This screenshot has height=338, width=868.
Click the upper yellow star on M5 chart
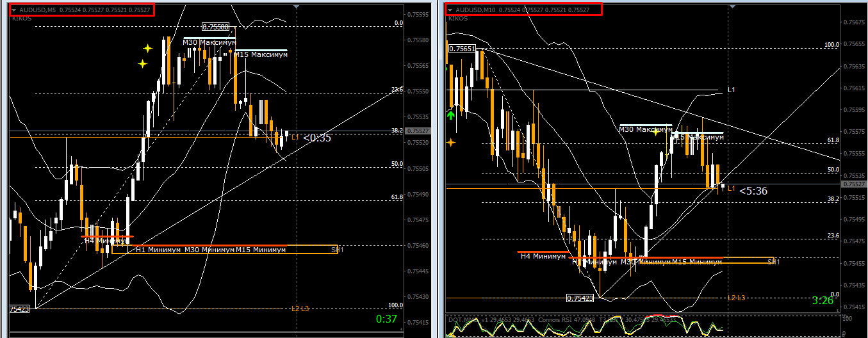coord(148,48)
